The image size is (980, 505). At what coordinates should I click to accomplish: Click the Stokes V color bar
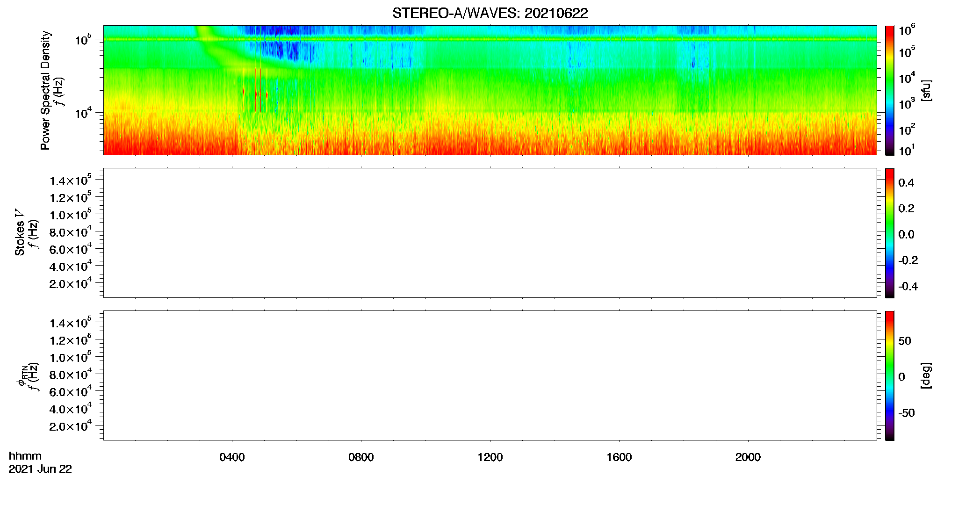pos(890,233)
